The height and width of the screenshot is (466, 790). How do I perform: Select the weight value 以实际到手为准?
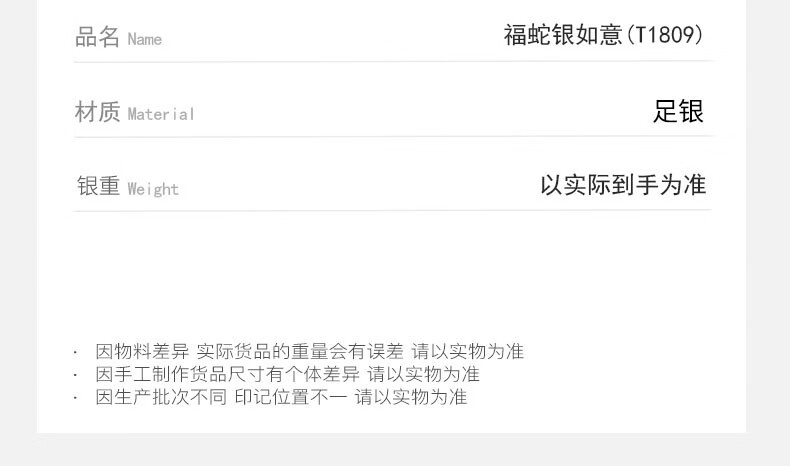click(623, 185)
